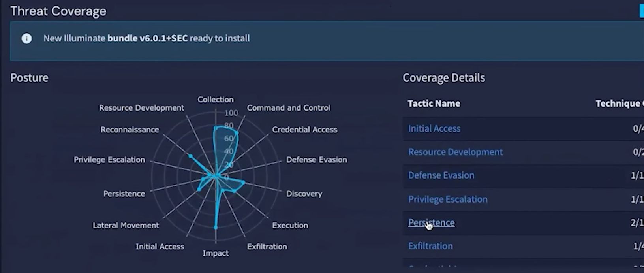This screenshot has width=644, height=273.
Task: Click the Persistence radar chart label
Action: point(124,194)
